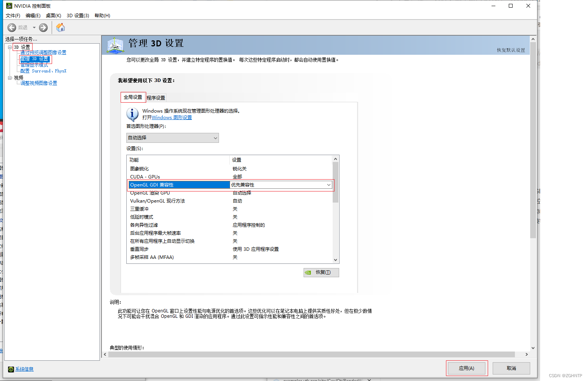Click the 设置 column header

coord(281,160)
